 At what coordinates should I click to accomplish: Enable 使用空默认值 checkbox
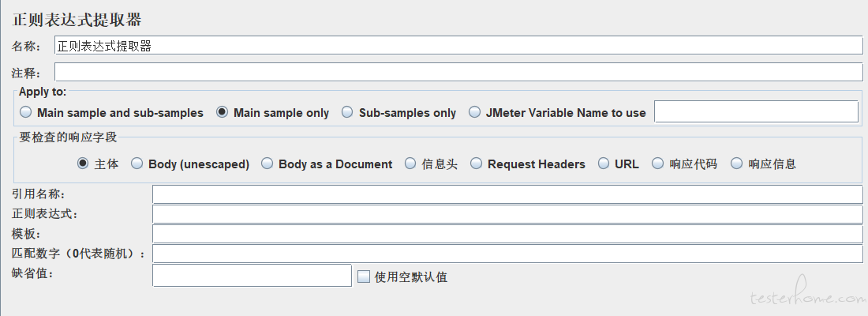tap(364, 276)
